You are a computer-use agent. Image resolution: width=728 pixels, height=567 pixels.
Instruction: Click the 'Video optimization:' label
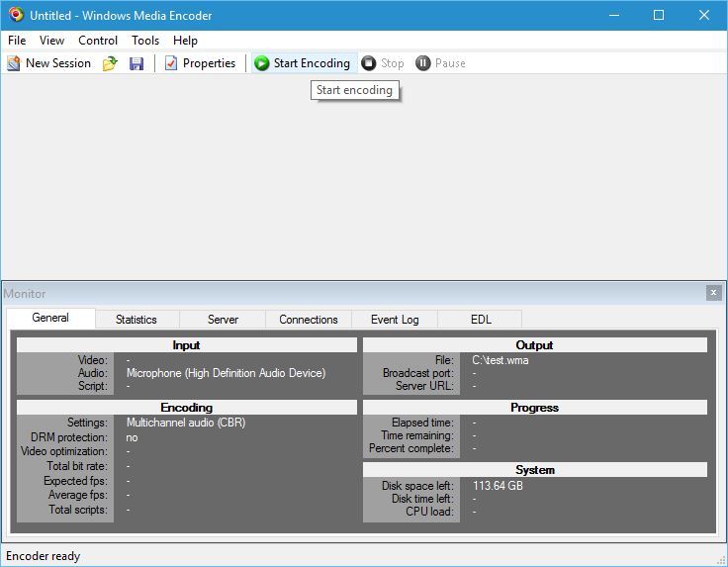pos(64,451)
